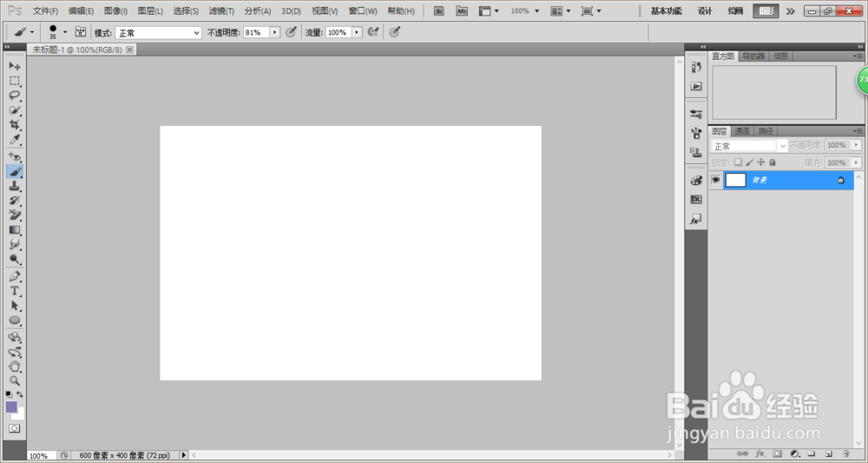Select the Move tool
The image size is (868, 463).
15,66
